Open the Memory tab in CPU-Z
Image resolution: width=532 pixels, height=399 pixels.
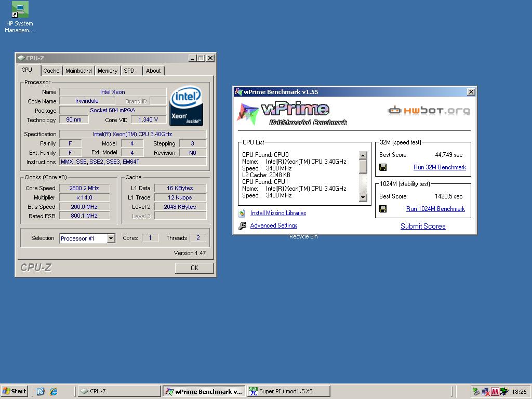click(107, 71)
